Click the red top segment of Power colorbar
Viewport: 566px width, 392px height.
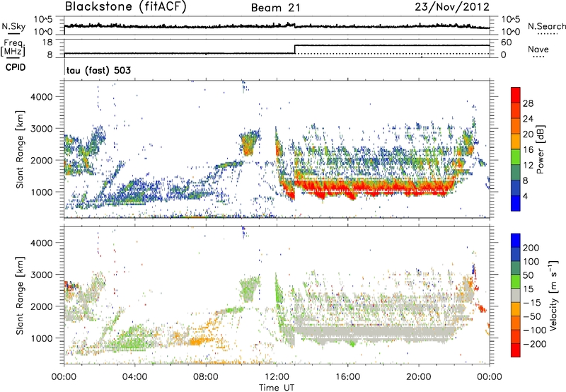click(516, 95)
